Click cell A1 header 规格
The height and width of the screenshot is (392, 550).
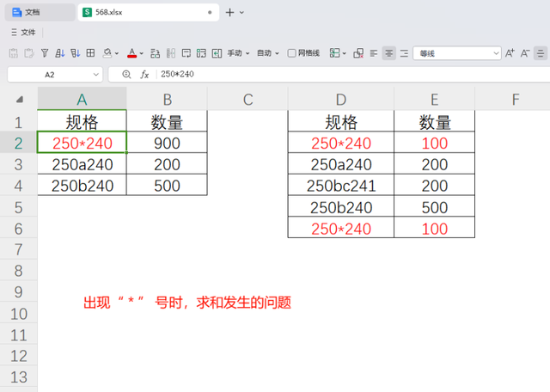coord(82,122)
